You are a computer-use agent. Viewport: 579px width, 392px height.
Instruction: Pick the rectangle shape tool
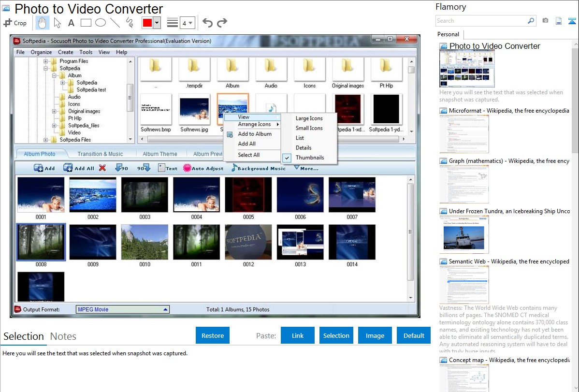click(x=86, y=23)
